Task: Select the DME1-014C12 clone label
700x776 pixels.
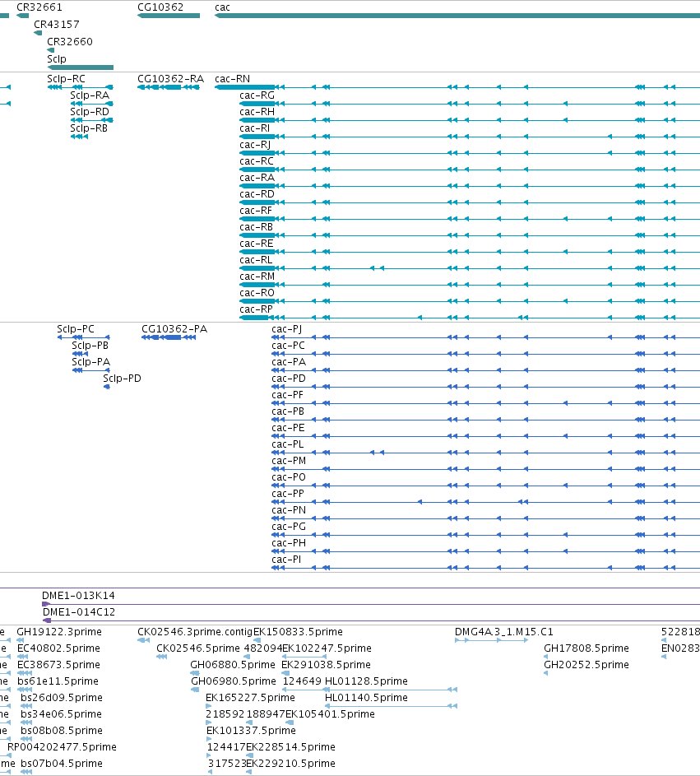Action: click(79, 612)
